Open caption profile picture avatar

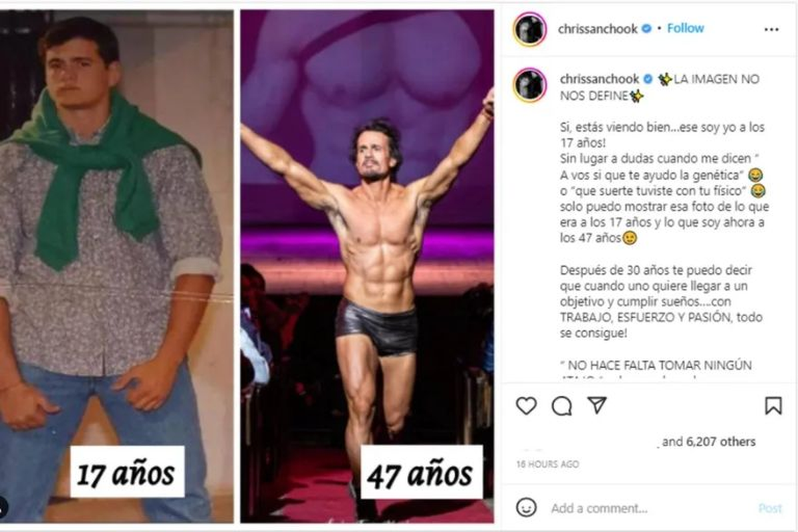pyautogui.click(x=530, y=85)
